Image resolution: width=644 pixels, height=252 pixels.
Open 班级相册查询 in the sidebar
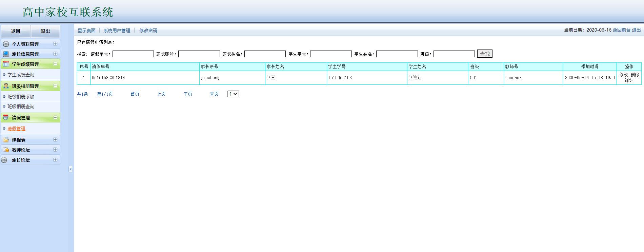pos(21,106)
